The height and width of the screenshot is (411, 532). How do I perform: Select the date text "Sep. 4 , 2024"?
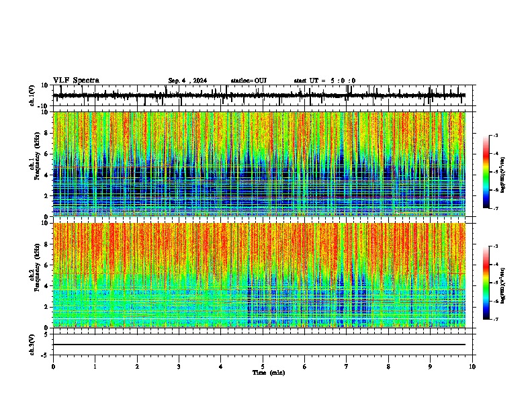pos(187,81)
